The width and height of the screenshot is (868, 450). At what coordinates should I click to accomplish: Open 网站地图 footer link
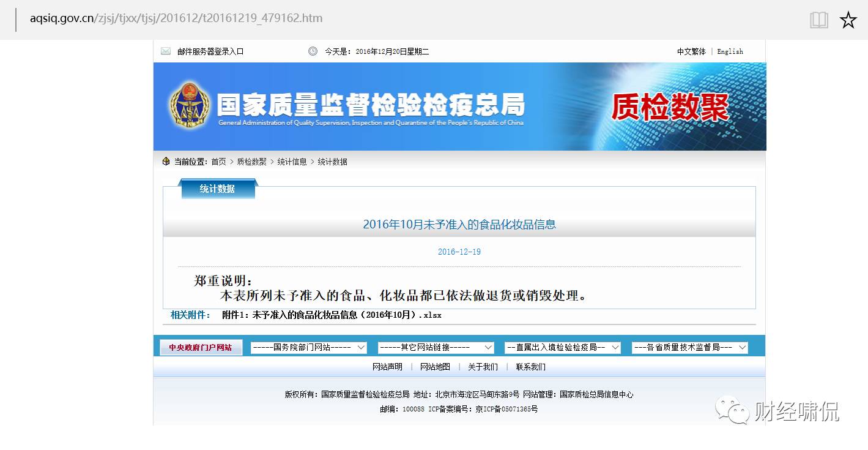click(435, 367)
